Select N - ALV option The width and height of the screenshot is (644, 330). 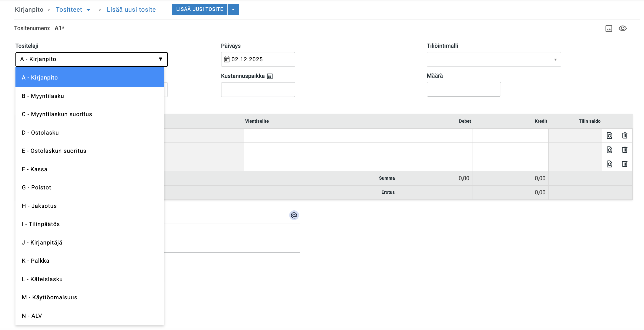(x=32, y=316)
